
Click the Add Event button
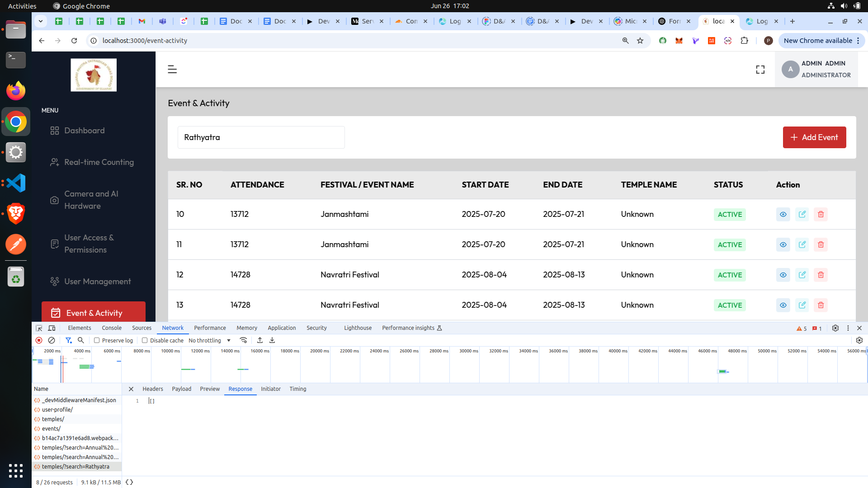point(814,137)
